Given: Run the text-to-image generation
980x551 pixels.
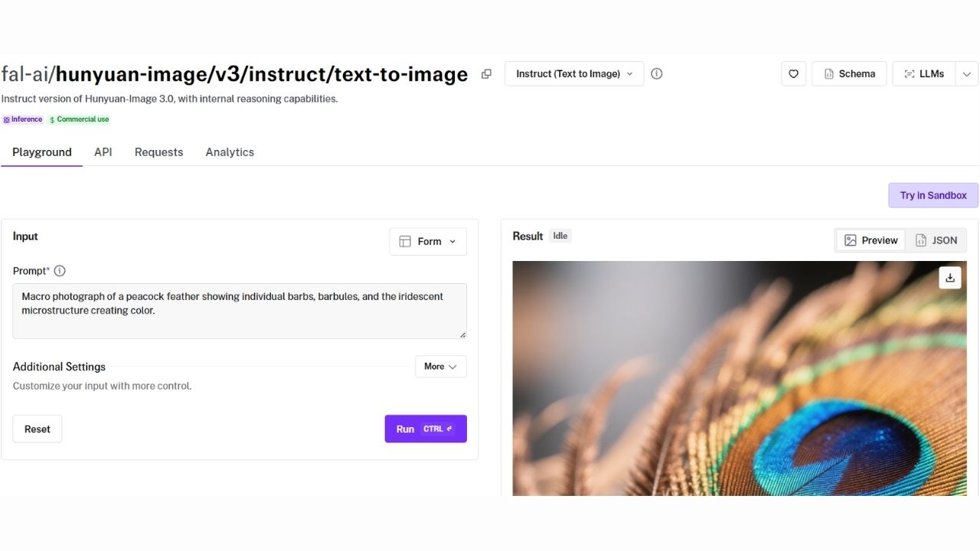Looking at the screenshot, I should (x=426, y=429).
